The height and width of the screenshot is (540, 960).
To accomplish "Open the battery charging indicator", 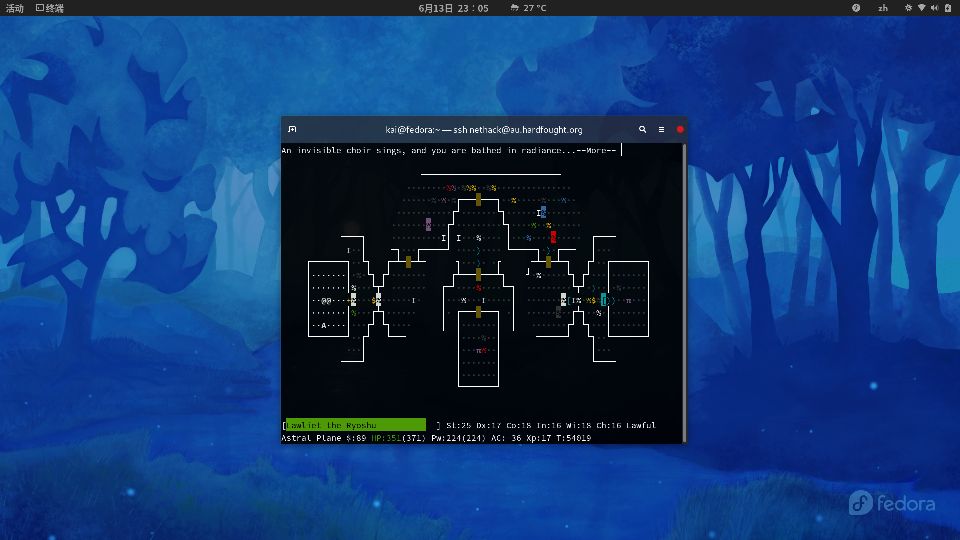I will 948,8.
